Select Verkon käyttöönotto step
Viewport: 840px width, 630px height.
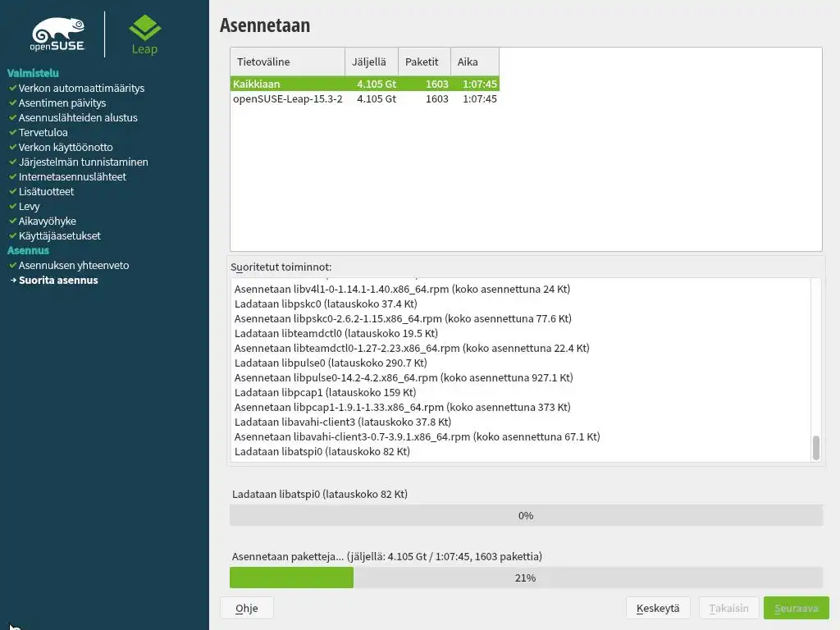click(x=66, y=147)
